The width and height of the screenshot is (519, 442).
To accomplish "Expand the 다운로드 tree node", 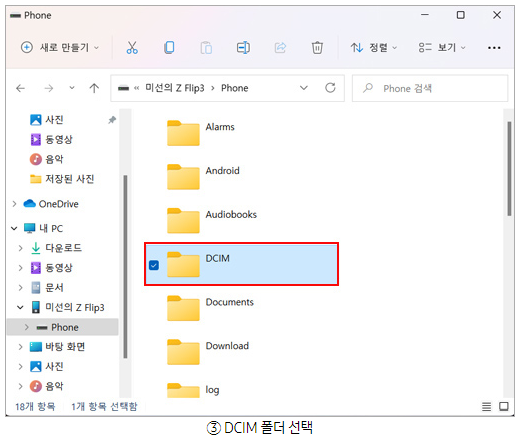I will coord(20,248).
